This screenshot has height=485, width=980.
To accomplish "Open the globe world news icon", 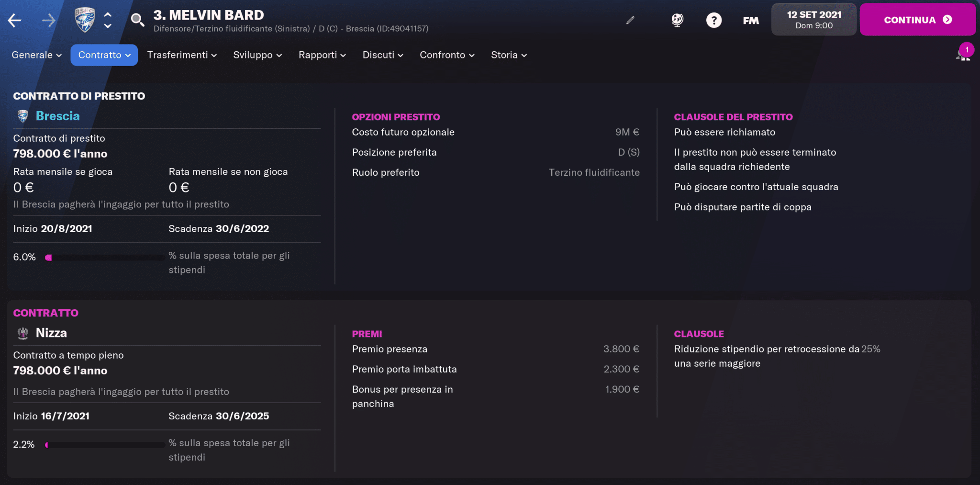I will [677, 20].
